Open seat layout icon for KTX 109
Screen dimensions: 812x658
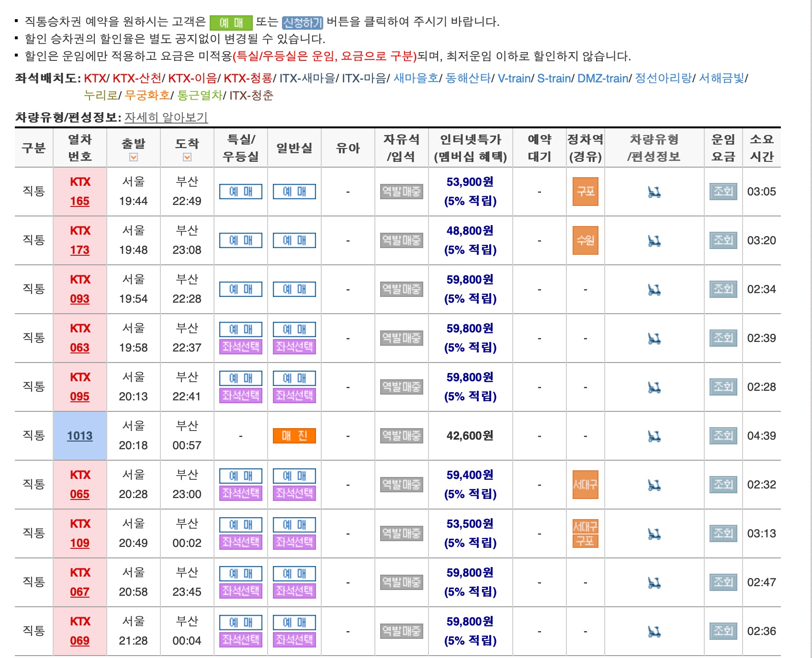pos(654,534)
